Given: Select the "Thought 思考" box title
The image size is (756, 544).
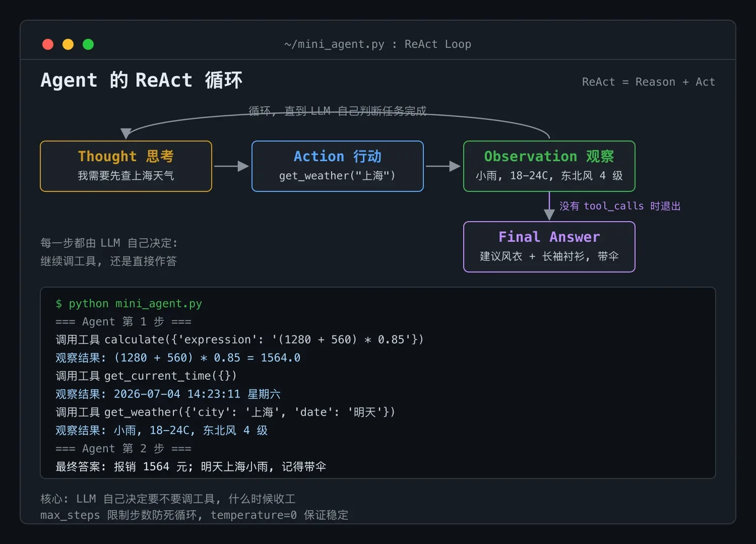Looking at the screenshot, I should (x=126, y=156).
